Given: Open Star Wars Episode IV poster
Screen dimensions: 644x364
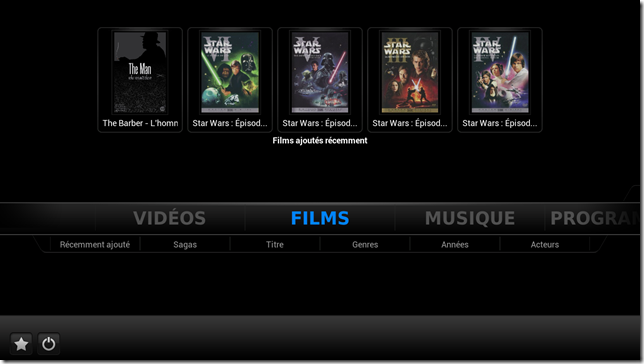Looking at the screenshot, I should pos(500,72).
